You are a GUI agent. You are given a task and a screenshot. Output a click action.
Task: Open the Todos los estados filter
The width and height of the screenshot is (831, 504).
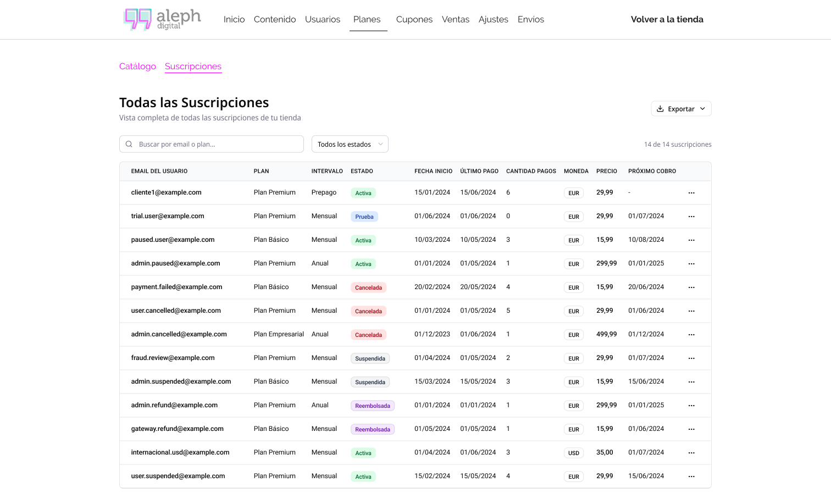tap(350, 144)
